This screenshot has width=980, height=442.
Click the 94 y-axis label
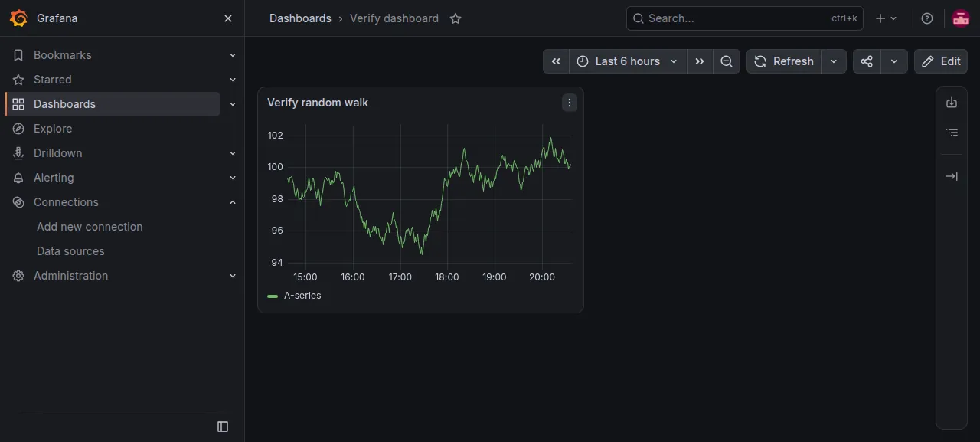(x=277, y=263)
